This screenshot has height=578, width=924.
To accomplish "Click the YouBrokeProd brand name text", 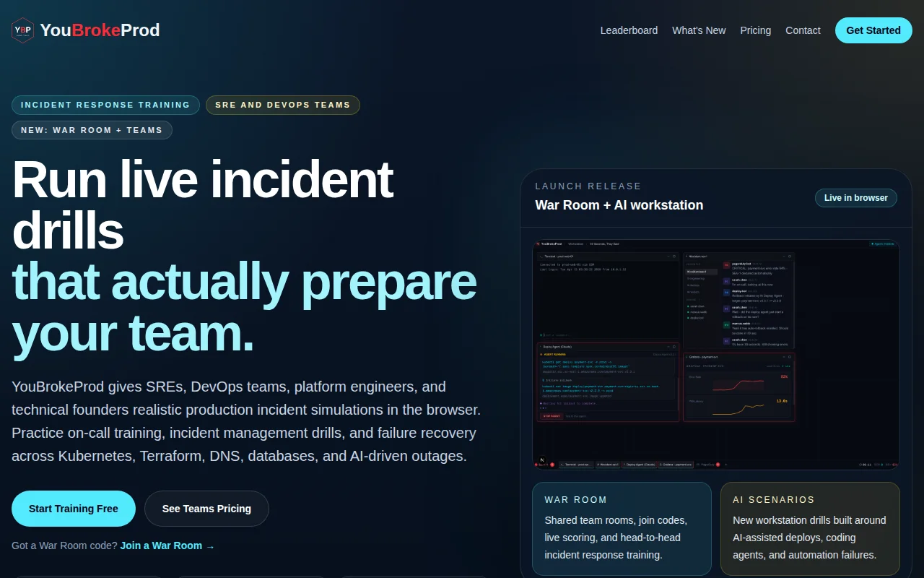I will (x=100, y=30).
